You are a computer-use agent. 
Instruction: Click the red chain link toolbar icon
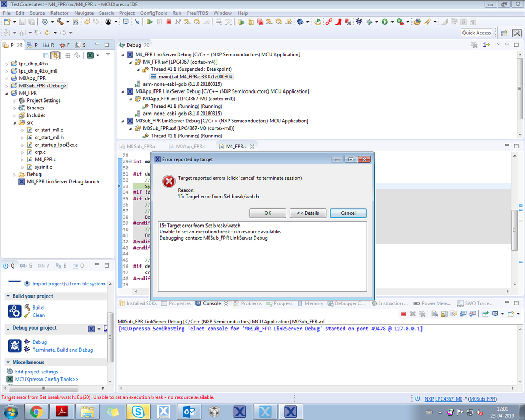(x=328, y=22)
